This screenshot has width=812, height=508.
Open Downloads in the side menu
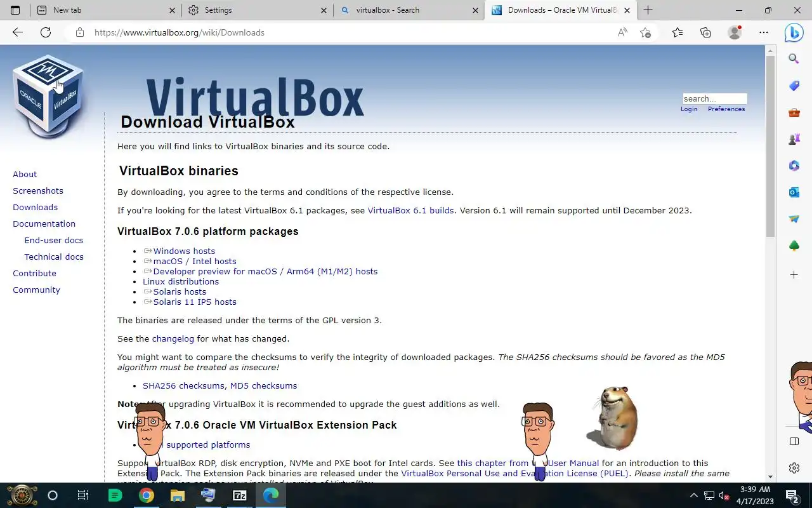coord(35,207)
